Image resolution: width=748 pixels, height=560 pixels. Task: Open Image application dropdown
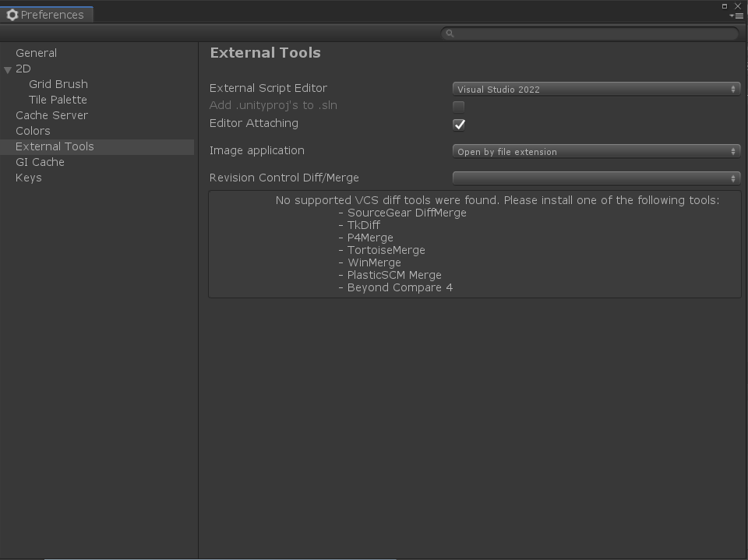(596, 151)
